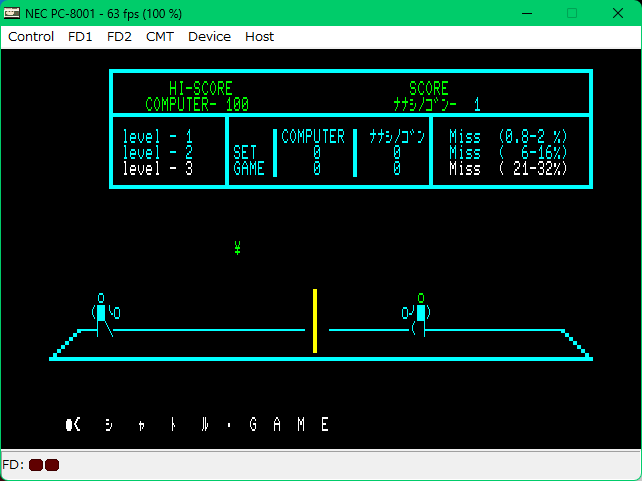Open the CMT cassette tape menu
This screenshot has height=481, width=642.
[x=159, y=36]
